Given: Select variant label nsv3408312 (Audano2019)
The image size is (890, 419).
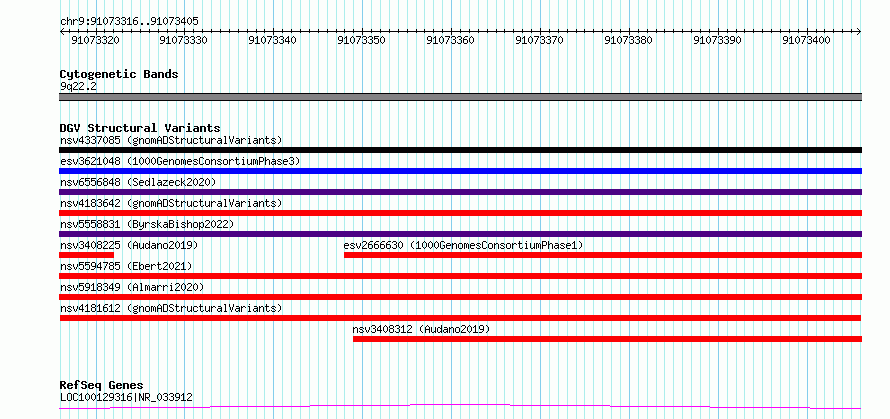Looking at the screenshot, I should 421,329.
